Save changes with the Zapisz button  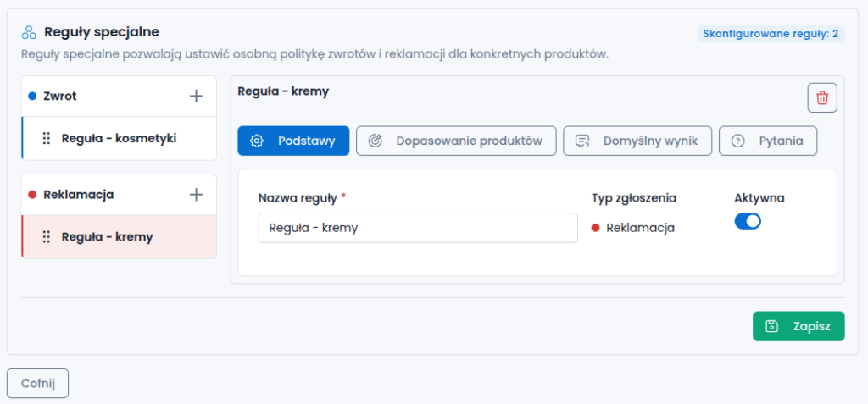pyautogui.click(x=798, y=326)
